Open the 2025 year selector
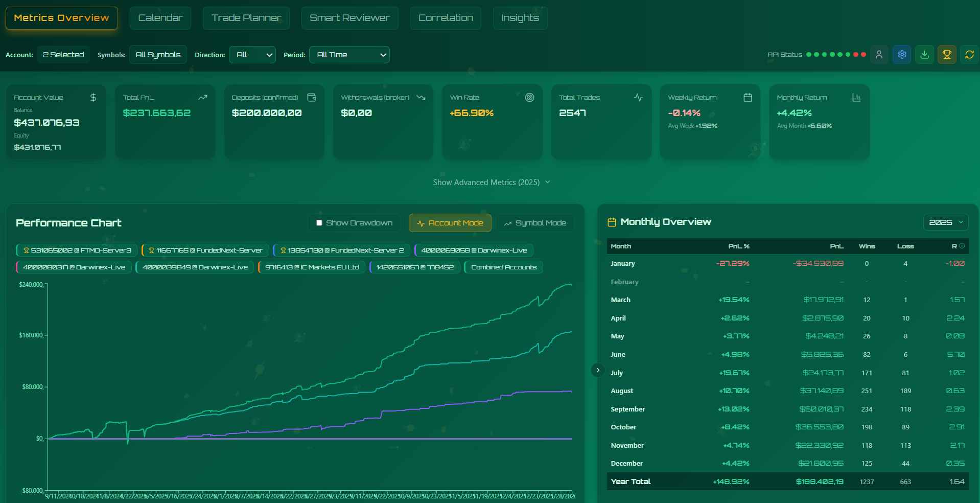The height and width of the screenshot is (503, 980). click(946, 222)
